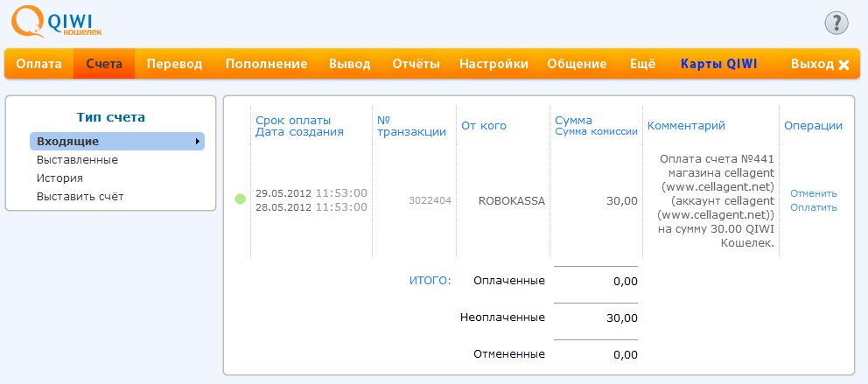This screenshot has height=384, width=868.
Task: Click the Сумма комиссии column header
Action: (x=596, y=132)
